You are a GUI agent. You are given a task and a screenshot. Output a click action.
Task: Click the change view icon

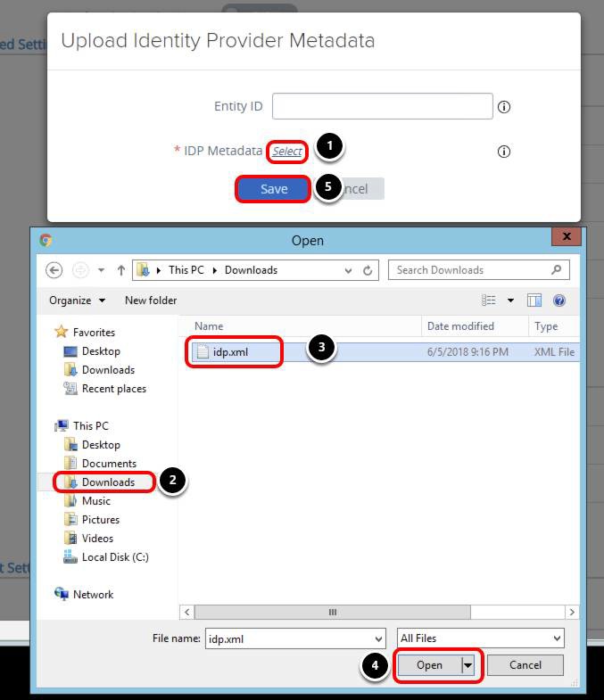pyautogui.click(x=488, y=301)
